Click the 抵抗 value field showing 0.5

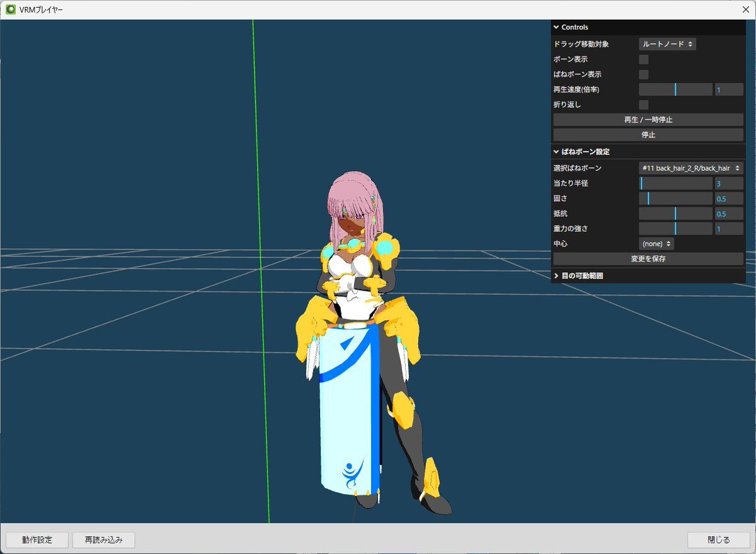729,214
